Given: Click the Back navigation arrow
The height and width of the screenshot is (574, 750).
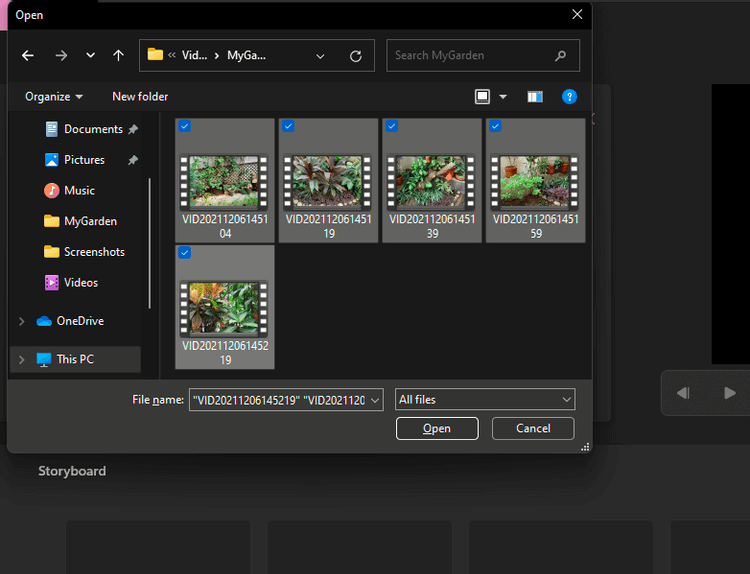Looking at the screenshot, I should 28,56.
